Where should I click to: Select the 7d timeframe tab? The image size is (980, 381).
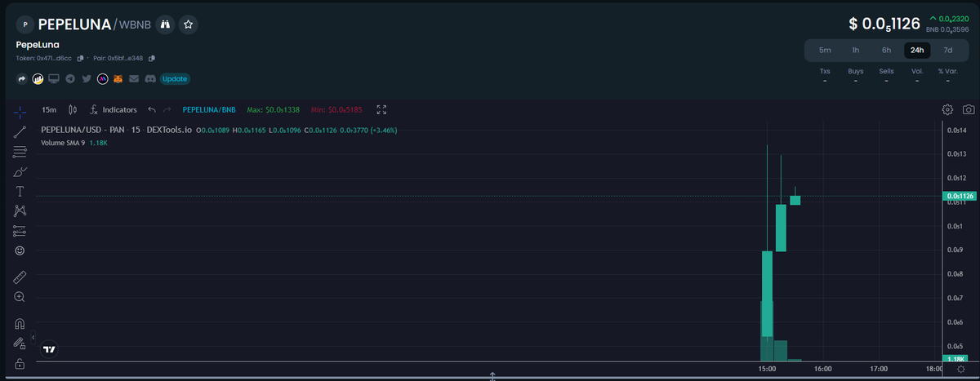[x=947, y=50]
